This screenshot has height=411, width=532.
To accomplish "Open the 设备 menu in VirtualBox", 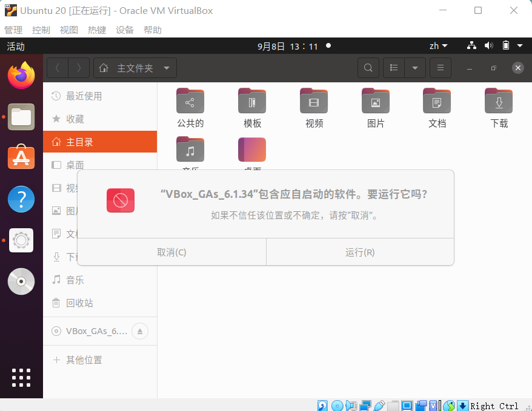I will pyautogui.click(x=125, y=29).
